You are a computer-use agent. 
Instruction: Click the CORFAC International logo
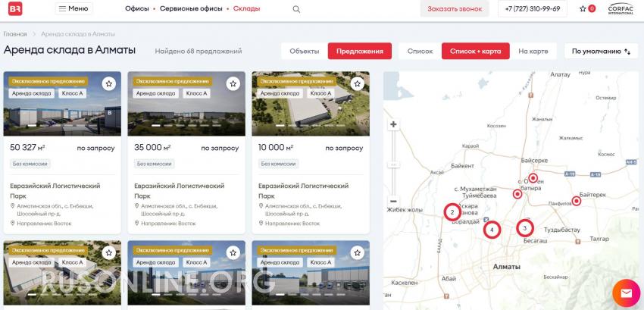621,8
